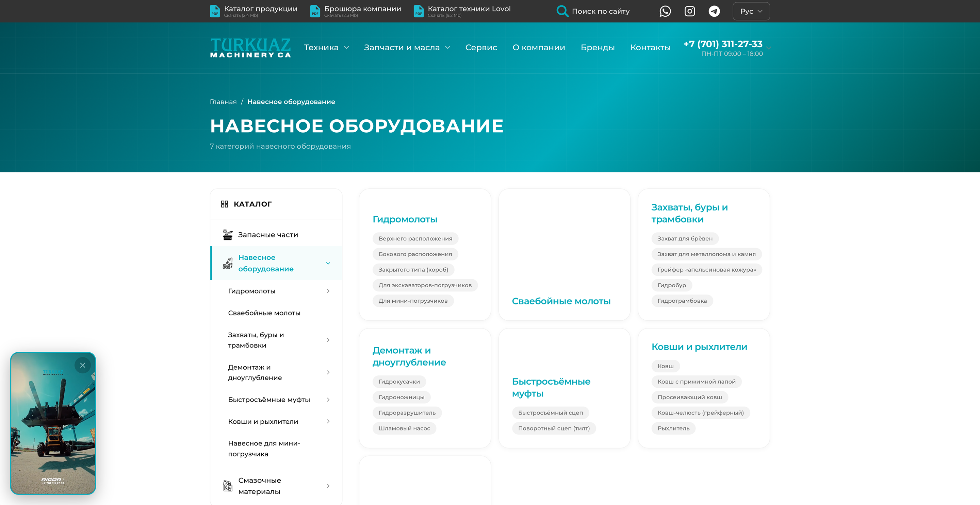This screenshot has width=980, height=505.
Task: Open WhatsApp chat icon in top bar
Action: pyautogui.click(x=665, y=12)
